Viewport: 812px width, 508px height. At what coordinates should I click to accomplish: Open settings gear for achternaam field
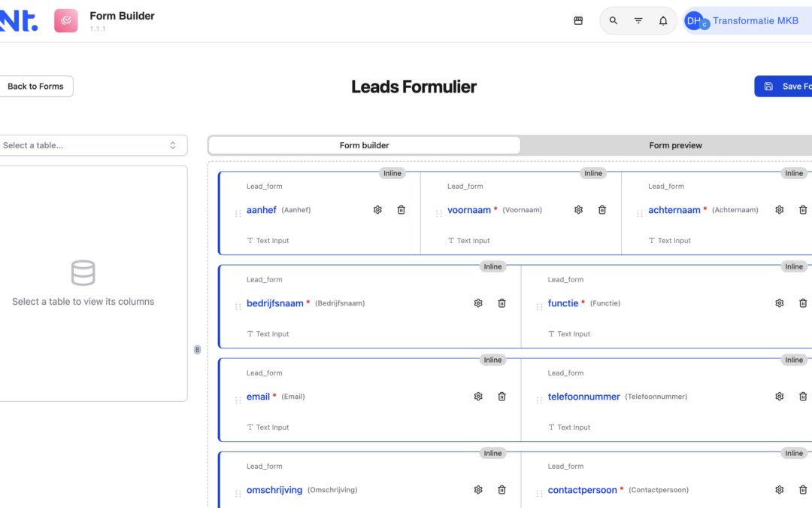tap(780, 210)
